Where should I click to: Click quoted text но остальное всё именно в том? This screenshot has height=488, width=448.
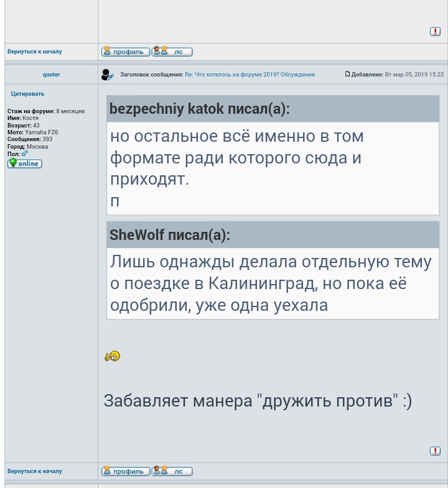(x=237, y=136)
